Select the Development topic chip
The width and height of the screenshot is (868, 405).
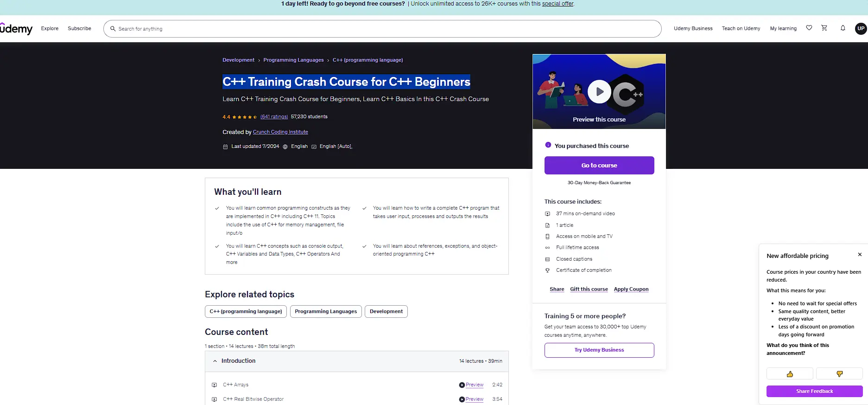386,311
